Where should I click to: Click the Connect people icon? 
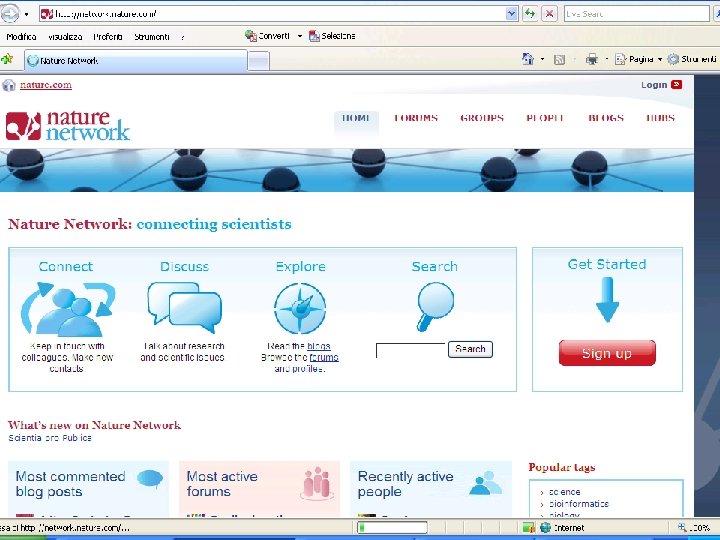coord(68,309)
